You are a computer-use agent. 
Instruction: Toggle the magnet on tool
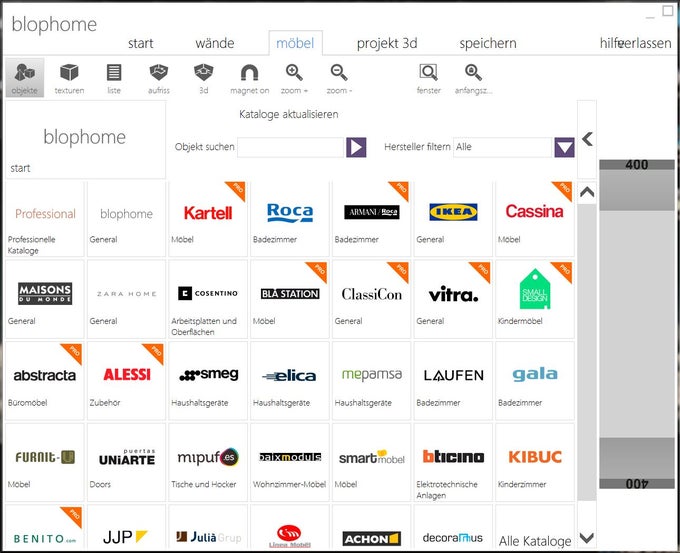pyautogui.click(x=249, y=78)
